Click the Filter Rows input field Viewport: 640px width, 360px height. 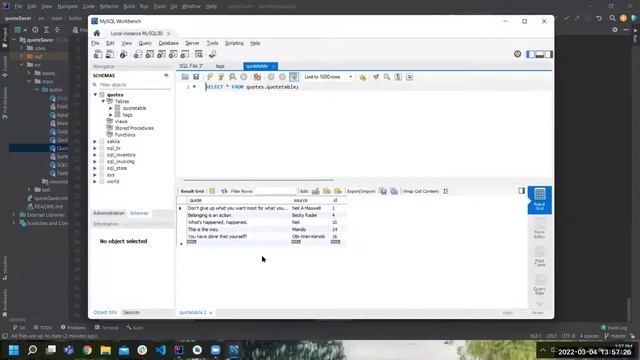point(276,191)
